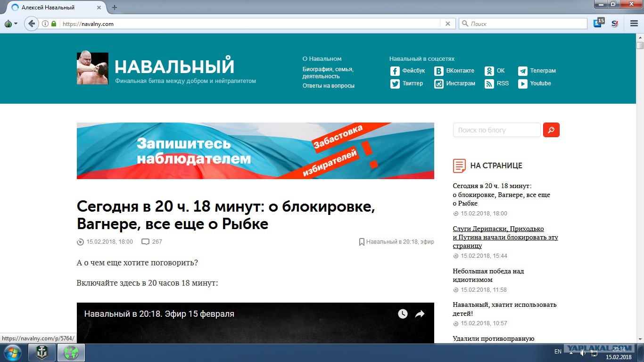Select the Алексей Навальный tab

tap(56, 8)
